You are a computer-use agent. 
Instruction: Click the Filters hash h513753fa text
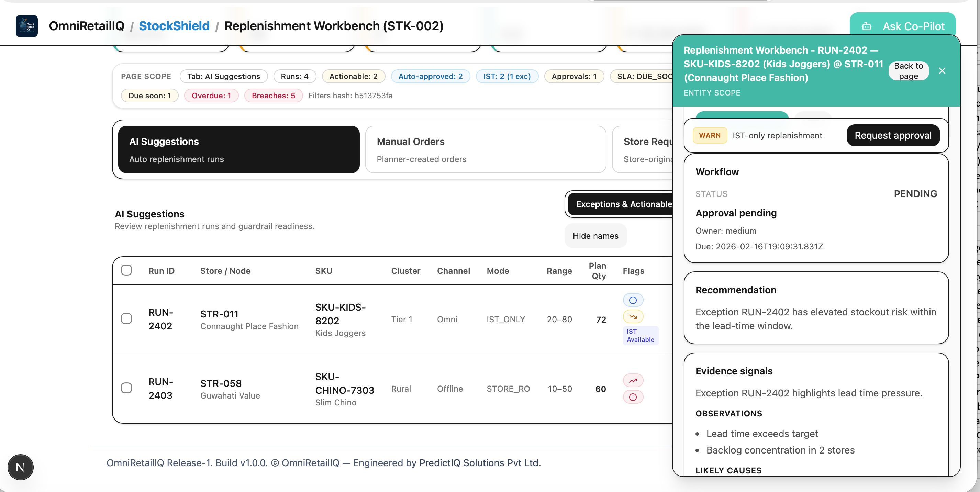[350, 96]
